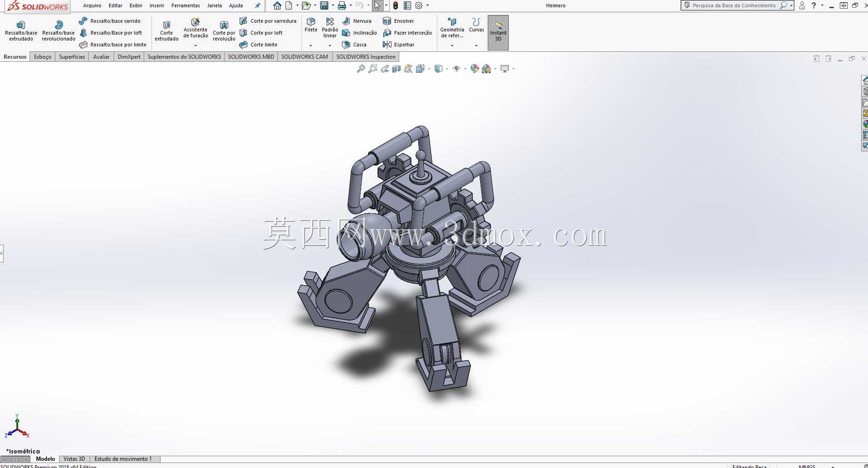Switch to the Avaliar tab
Image resolution: width=868 pixels, height=468 pixels.
(x=101, y=57)
